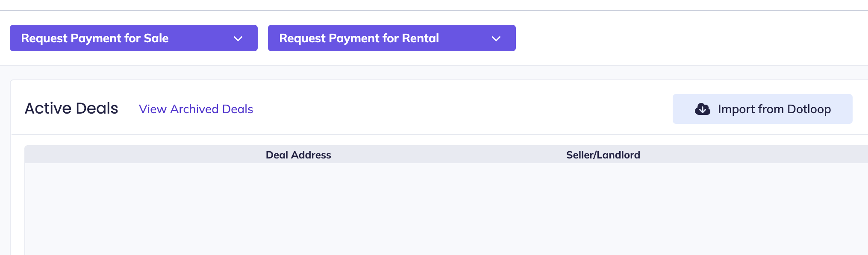Click the "Seller/Landlord" header text
Viewport: 868px width, 255px height.
(x=603, y=155)
